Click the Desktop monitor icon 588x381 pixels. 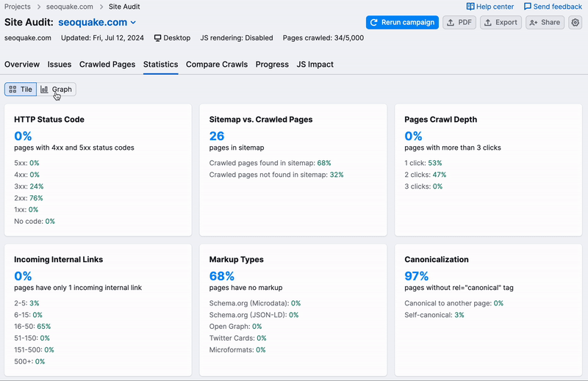pos(158,38)
